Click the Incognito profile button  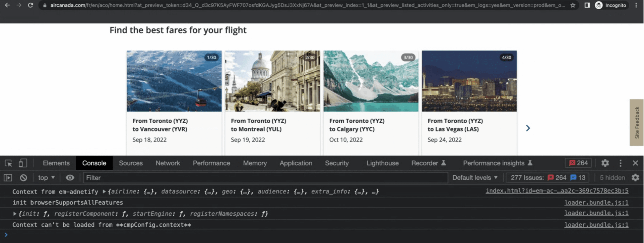click(x=611, y=5)
